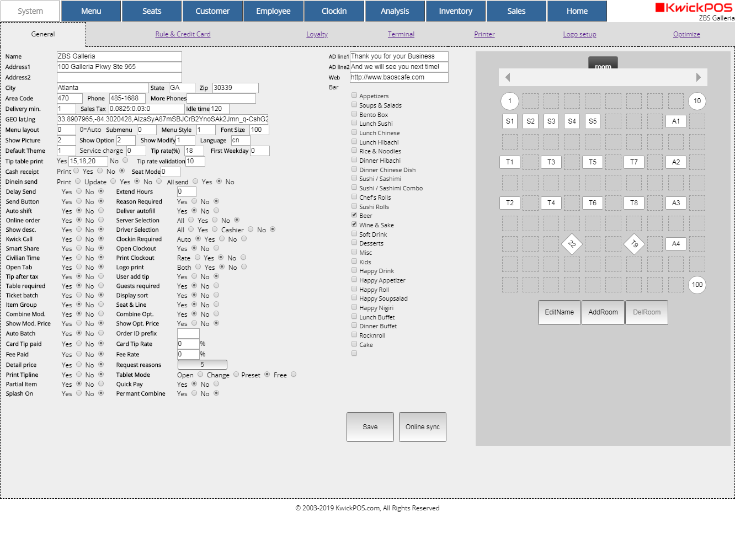Uncheck the Wine & Sake bar category
The image size is (735, 560).
tap(354, 225)
